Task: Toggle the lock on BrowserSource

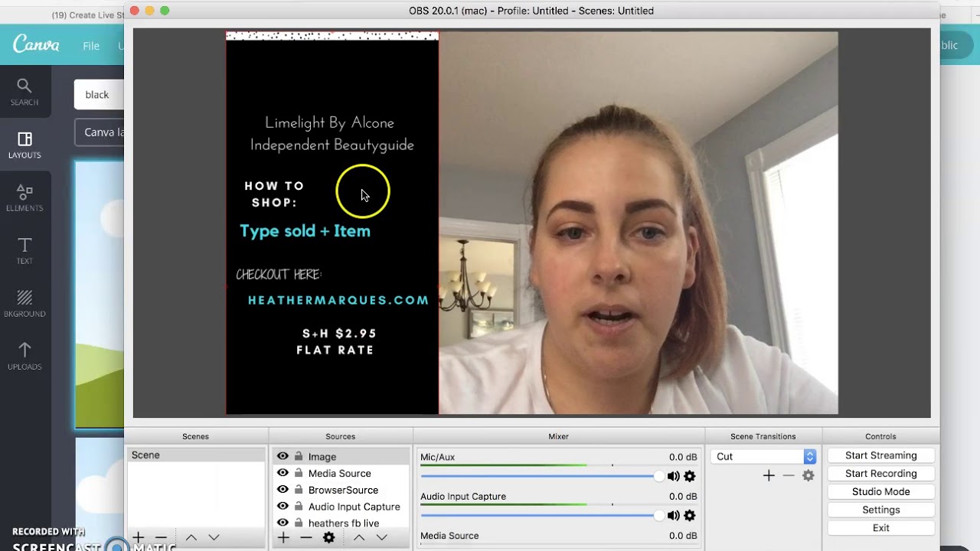Action: click(299, 490)
